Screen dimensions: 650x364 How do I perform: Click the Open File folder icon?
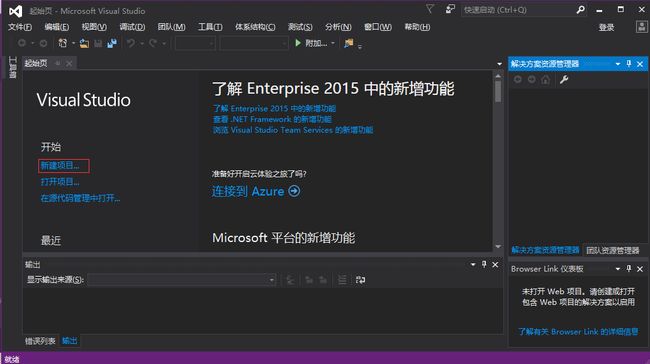[84, 43]
